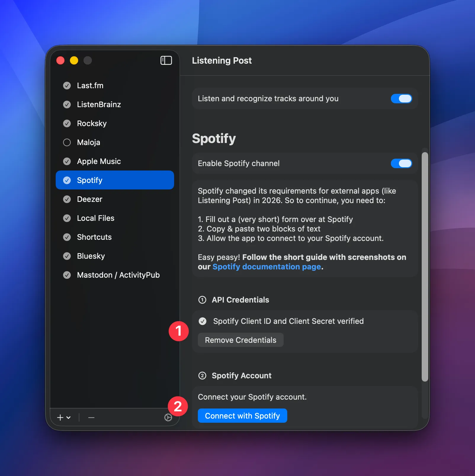
Task: Click the vertical scrollbar in settings pane
Action: point(425,266)
